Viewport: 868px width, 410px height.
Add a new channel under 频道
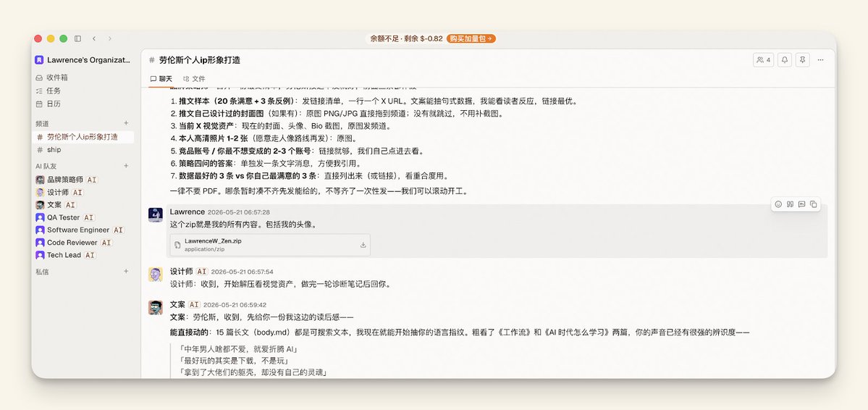pos(126,123)
